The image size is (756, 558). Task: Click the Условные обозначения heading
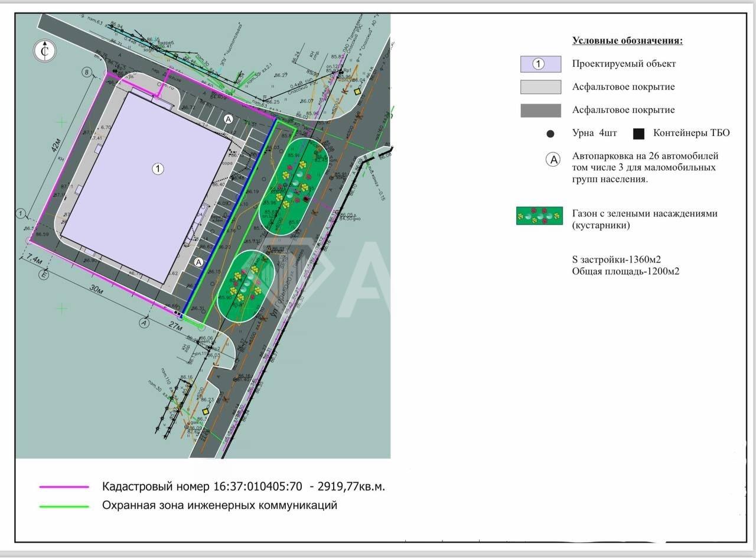click(x=627, y=41)
